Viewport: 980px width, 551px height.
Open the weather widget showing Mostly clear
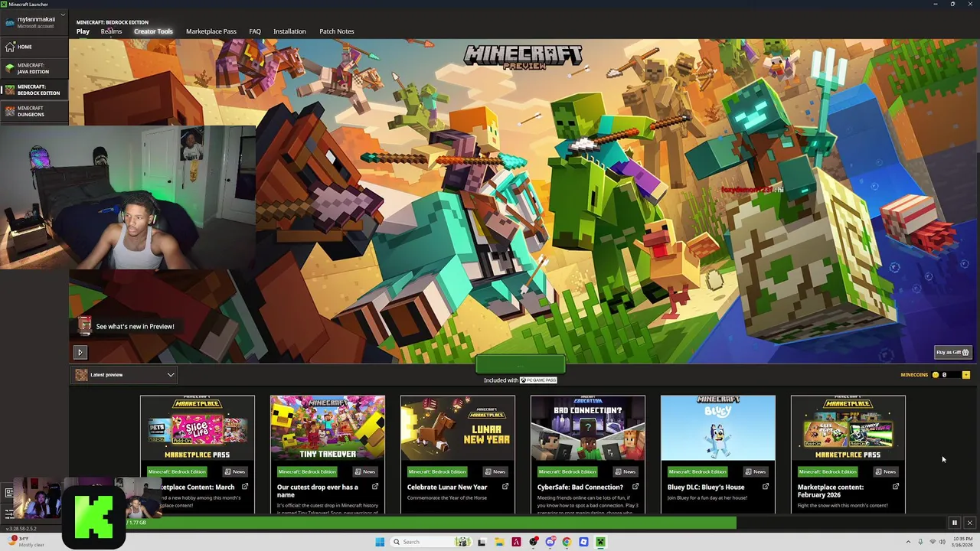(24, 541)
